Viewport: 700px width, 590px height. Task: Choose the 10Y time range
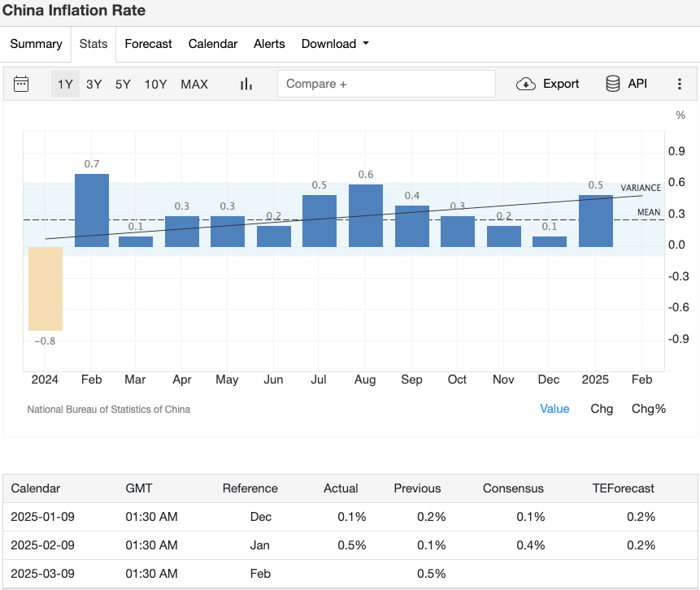[x=156, y=84]
